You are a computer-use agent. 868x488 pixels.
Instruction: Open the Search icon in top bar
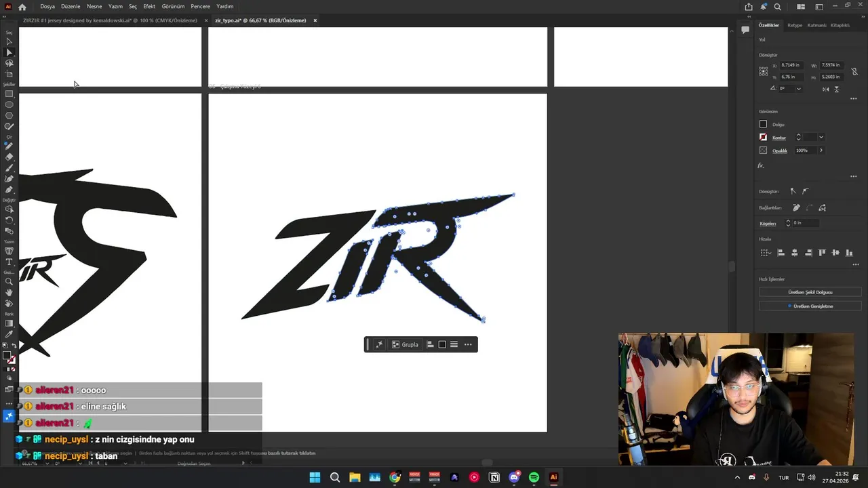(x=777, y=7)
